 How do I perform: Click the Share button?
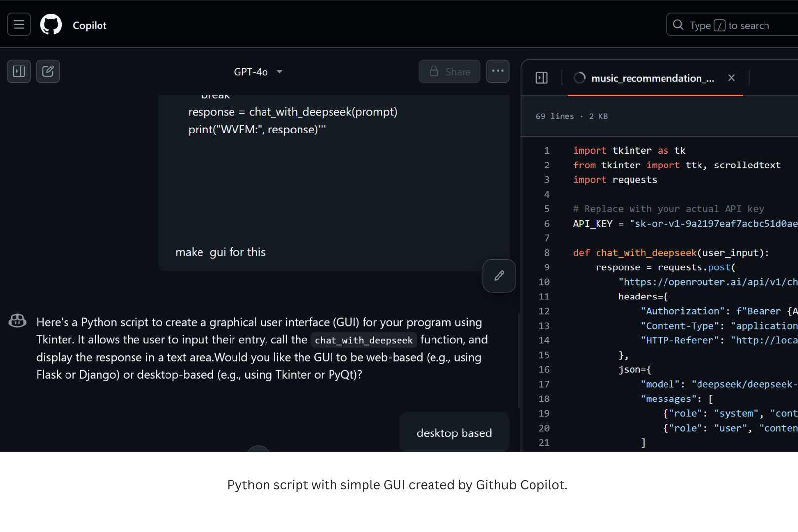pyautogui.click(x=449, y=71)
